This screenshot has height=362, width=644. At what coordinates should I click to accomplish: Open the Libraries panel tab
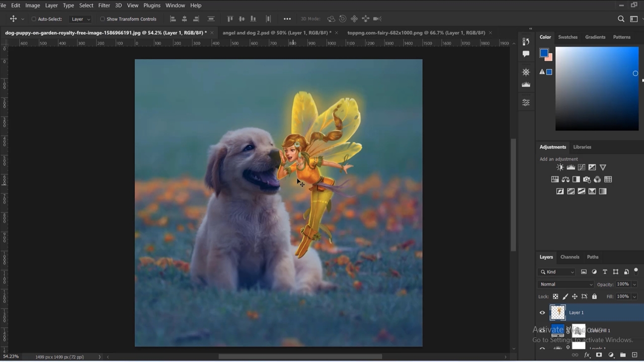point(582,147)
